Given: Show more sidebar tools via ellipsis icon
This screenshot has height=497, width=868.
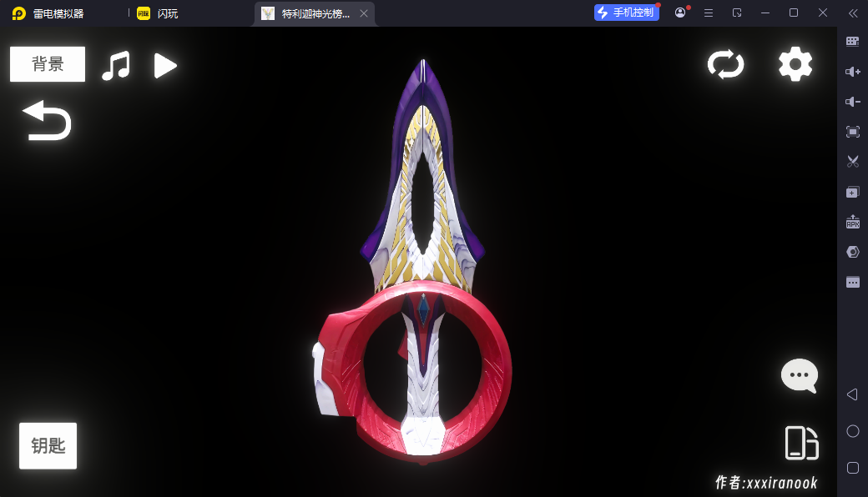Looking at the screenshot, I should (852, 283).
